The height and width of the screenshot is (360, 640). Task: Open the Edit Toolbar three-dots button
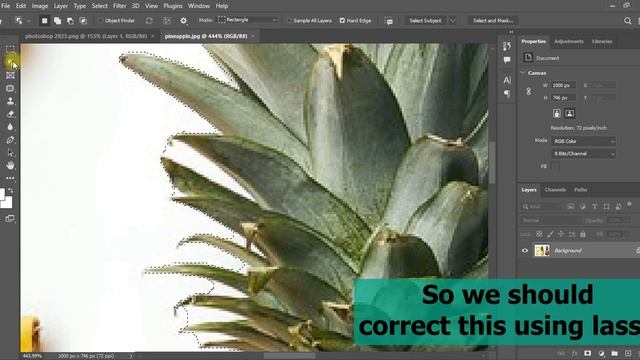pyautogui.click(x=10, y=178)
